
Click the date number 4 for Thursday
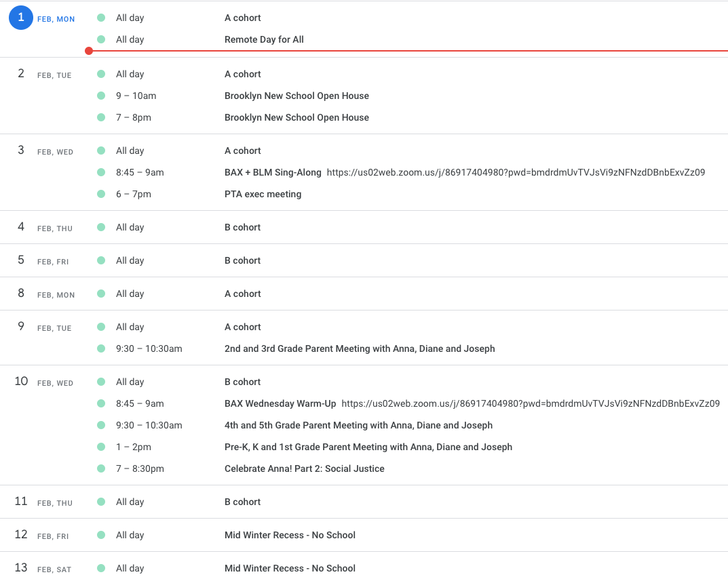click(21, 226)
